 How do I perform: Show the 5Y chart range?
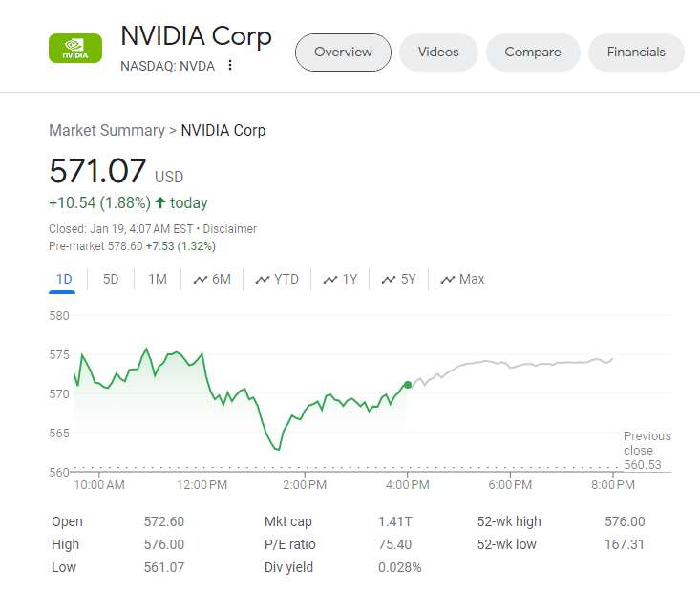[x=399, y=279]
